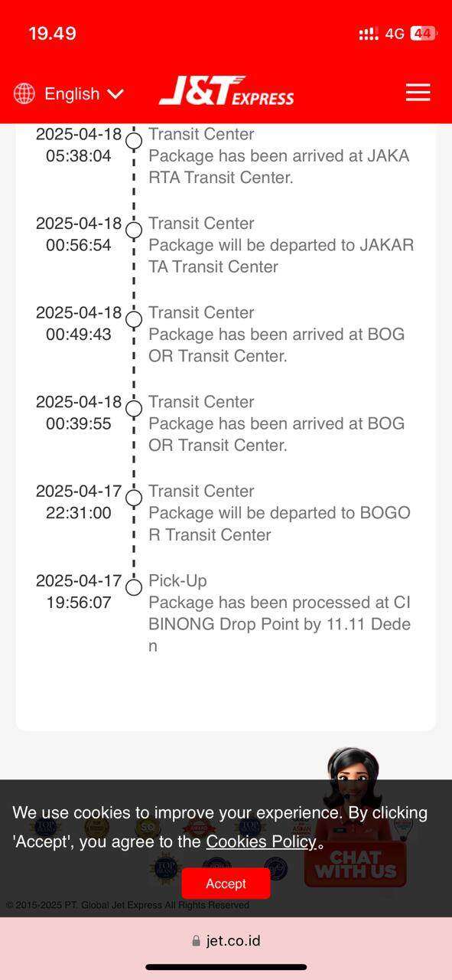
Task: Accept the cookies notice
Action: click(x=226, y=884)
